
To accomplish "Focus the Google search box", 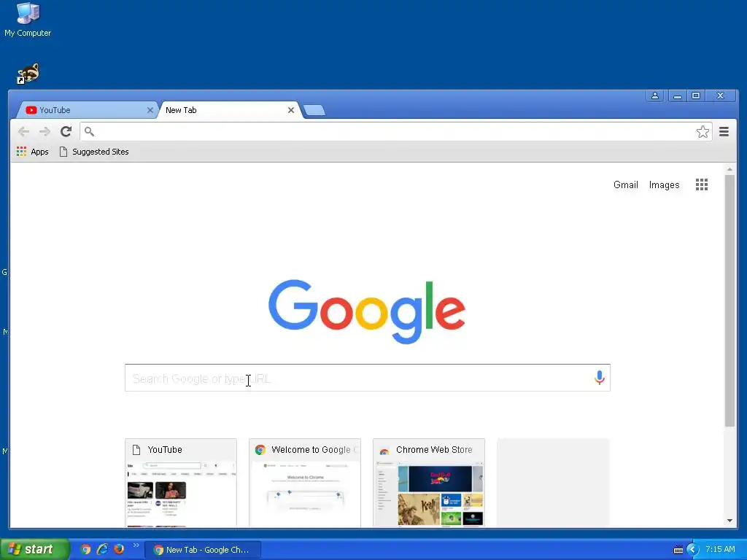I will tap(368, 378).
